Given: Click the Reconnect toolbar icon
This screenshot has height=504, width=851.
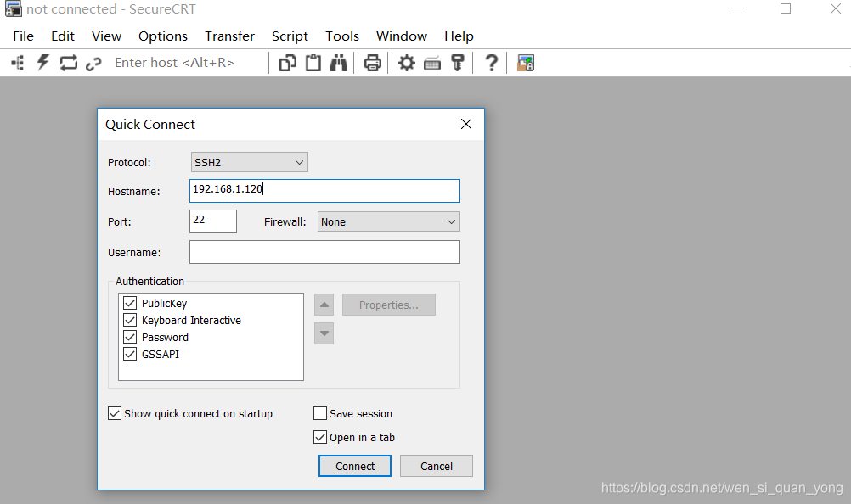Looking at the screenshot, I should coord(69,63).
